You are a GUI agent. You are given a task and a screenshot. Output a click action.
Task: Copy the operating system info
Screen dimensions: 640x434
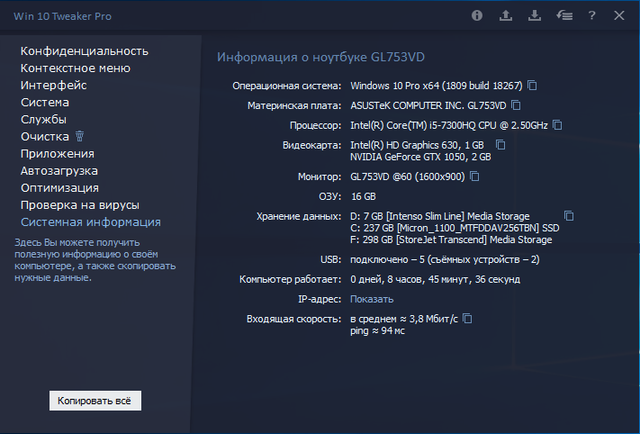(x=532, y=85)
